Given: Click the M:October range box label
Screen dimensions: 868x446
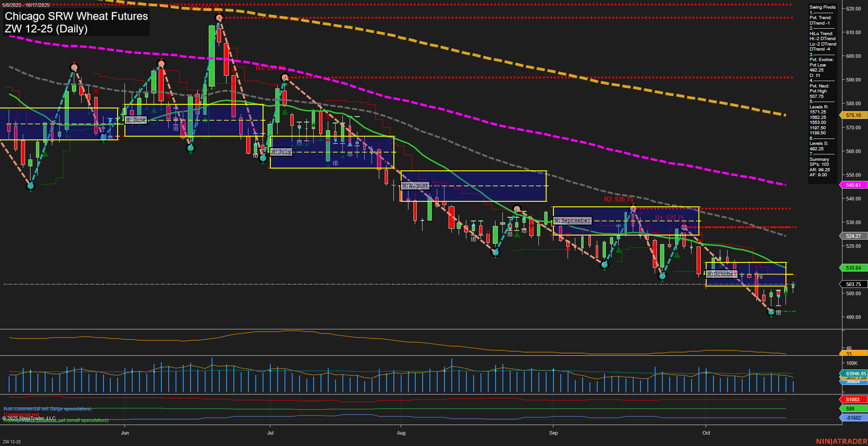Looking at the screenshot, I should tap(722, 274).
